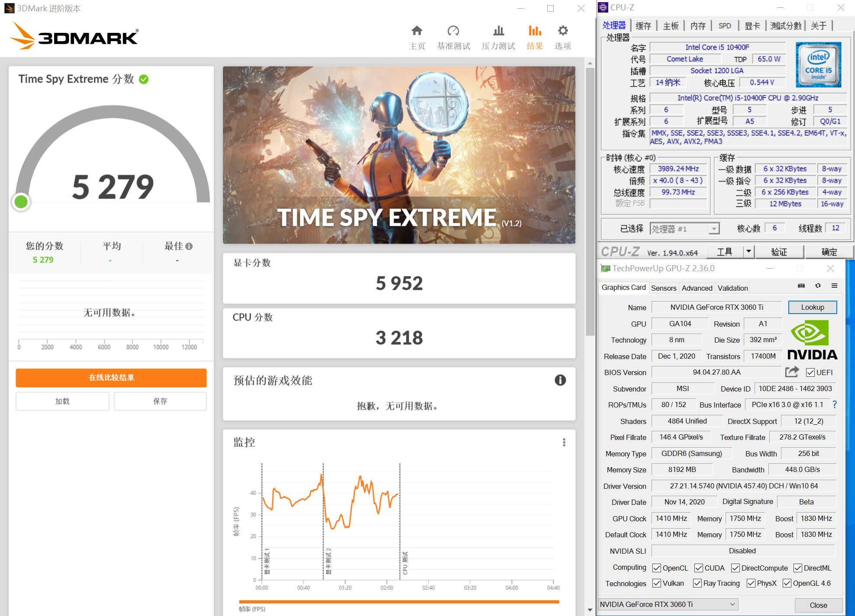Image resolution: width=855 pixels, height=616 pixels.
Task: Click the NVIDIA logo in GPU-Z
Action: pos(812,340)
